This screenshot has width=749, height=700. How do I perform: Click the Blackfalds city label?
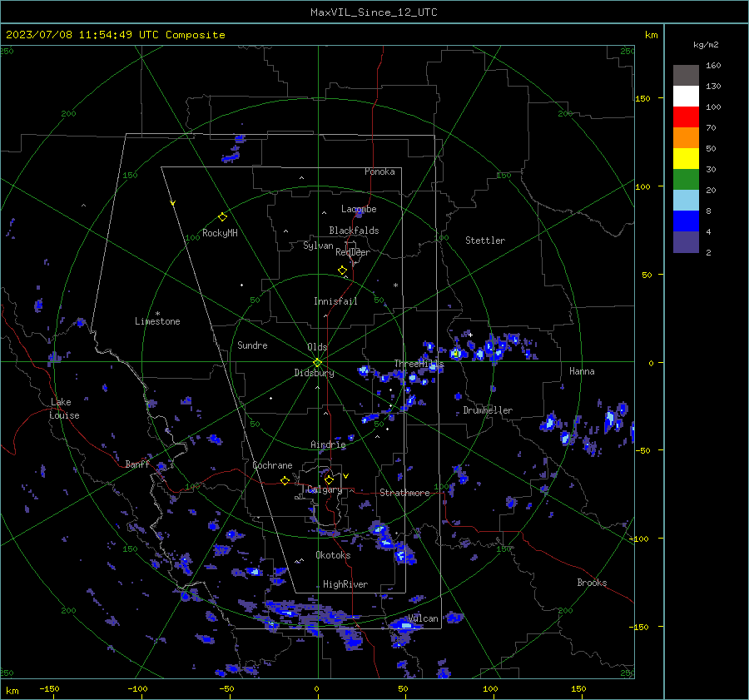[x=354, y=231]
